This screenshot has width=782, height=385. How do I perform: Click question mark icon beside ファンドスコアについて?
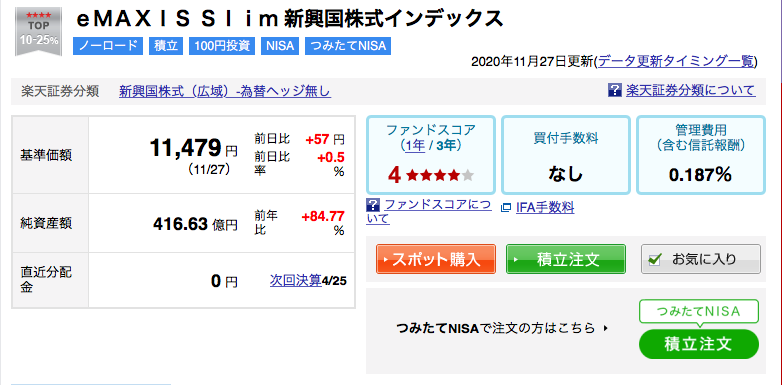[373, 204]
